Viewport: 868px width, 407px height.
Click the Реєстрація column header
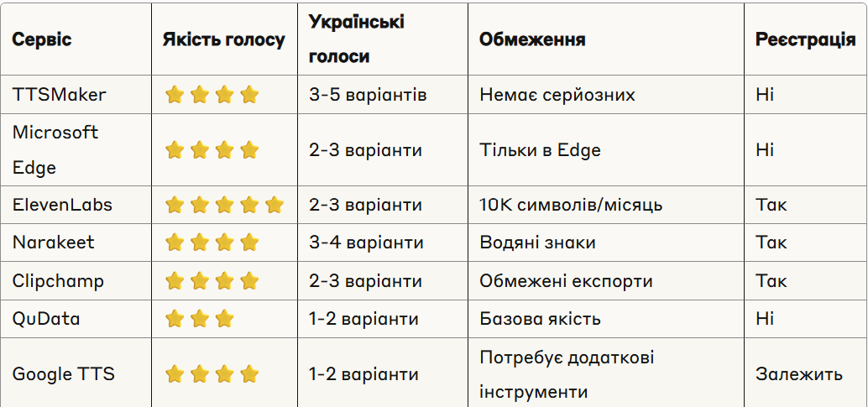(x=805, y=39)
